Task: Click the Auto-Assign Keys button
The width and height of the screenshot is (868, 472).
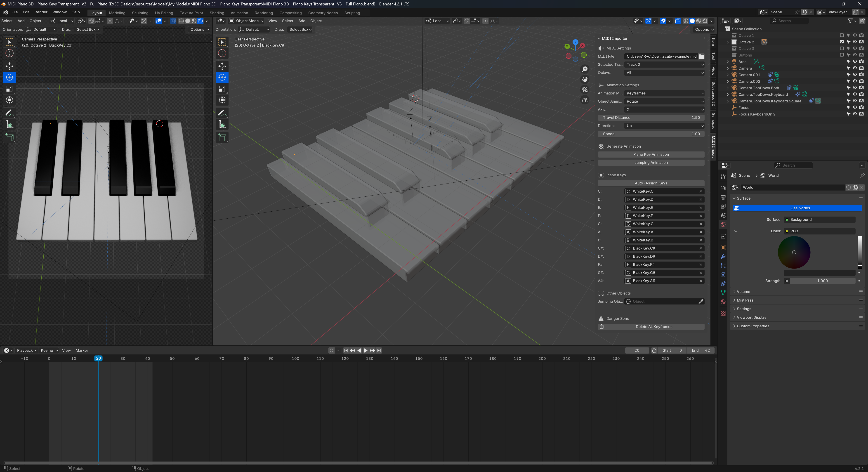Action: tap(651, 183)
